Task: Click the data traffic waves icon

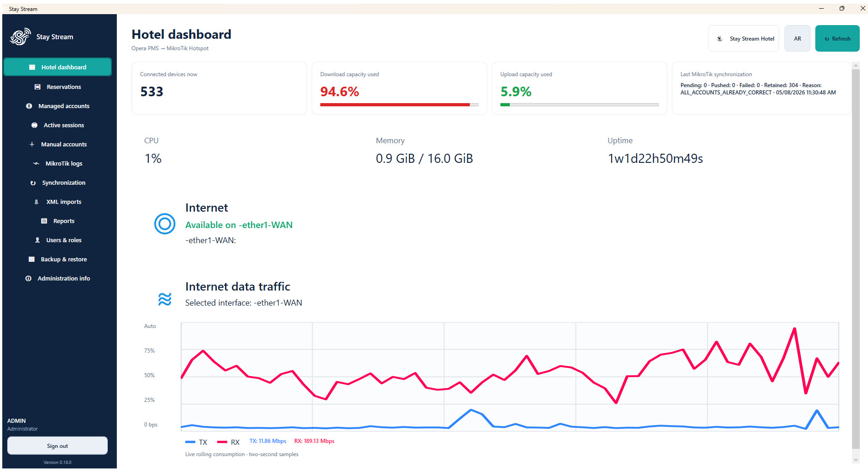Action: [165, 299]
